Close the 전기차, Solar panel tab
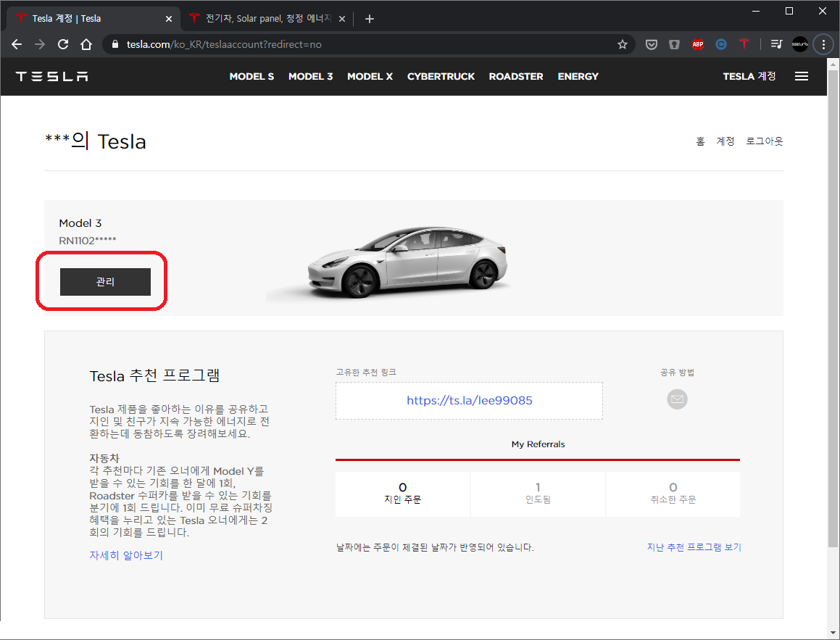The height and width of the screenshot is (640, 840). tap(342, 19)
